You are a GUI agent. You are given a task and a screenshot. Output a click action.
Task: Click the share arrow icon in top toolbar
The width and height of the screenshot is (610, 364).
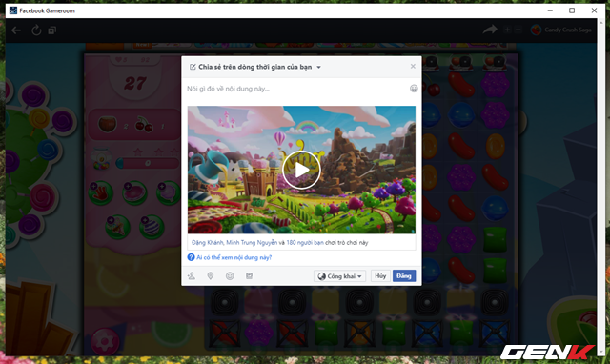click(x=490, y=30)
